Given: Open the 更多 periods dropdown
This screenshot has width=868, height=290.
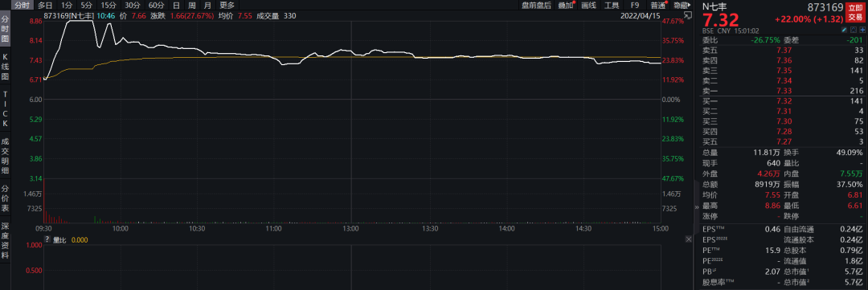Looking at the screenshot, I should click(227, 5).
